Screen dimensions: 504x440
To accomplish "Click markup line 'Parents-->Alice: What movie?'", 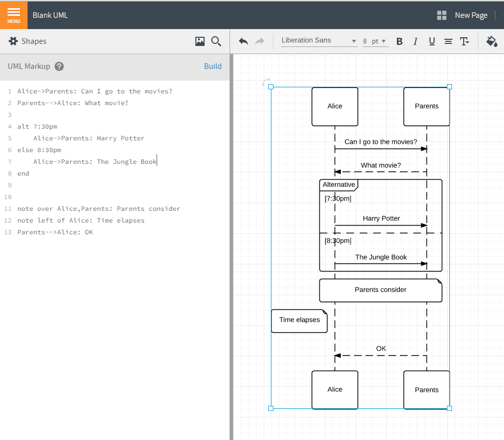I will 73,103.
